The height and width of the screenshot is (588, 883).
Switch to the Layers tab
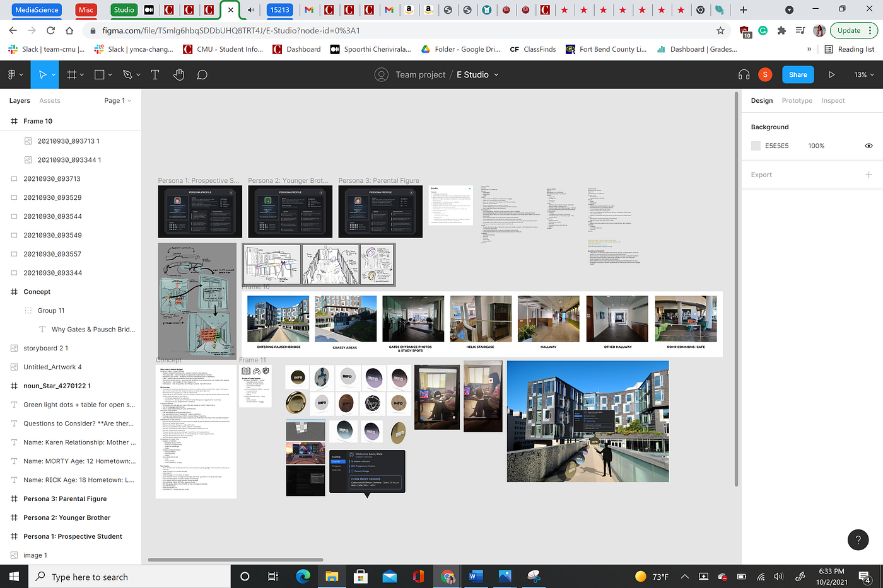pos(20,101)
